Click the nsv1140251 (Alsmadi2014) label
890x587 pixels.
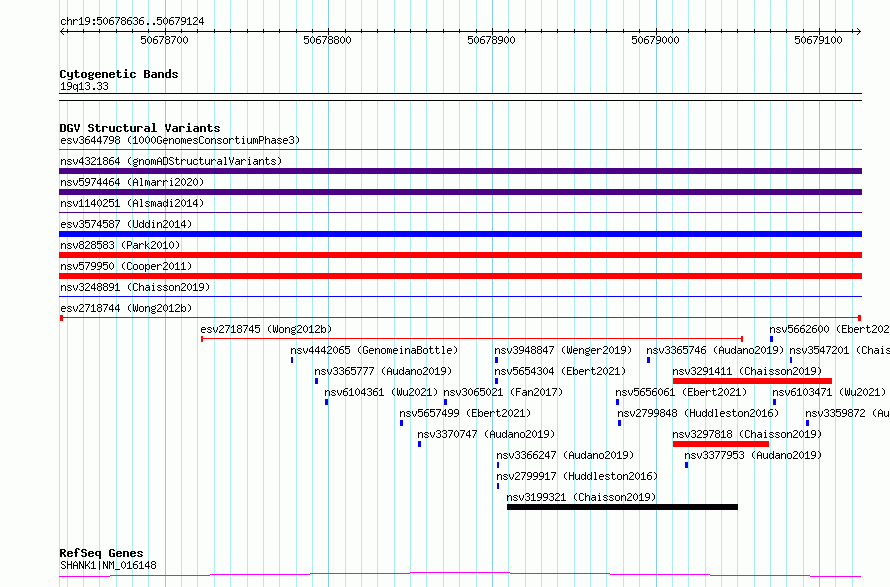coord(132,203)
